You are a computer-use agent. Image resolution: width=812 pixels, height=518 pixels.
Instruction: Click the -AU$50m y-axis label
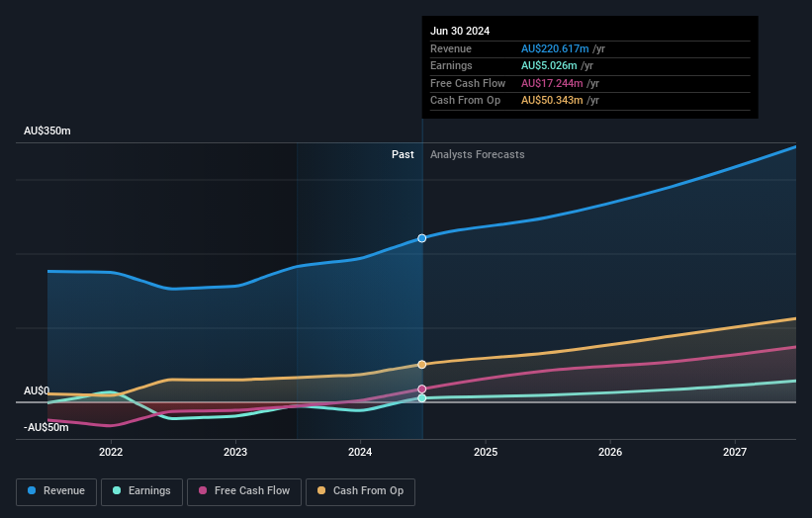click(46, 427)
